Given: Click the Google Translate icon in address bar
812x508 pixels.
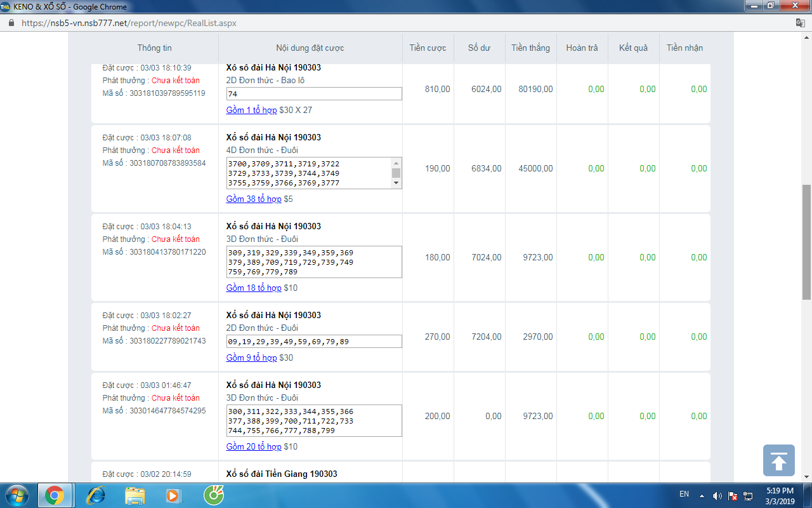Looking at the screenshot, I should coord(801,23).
